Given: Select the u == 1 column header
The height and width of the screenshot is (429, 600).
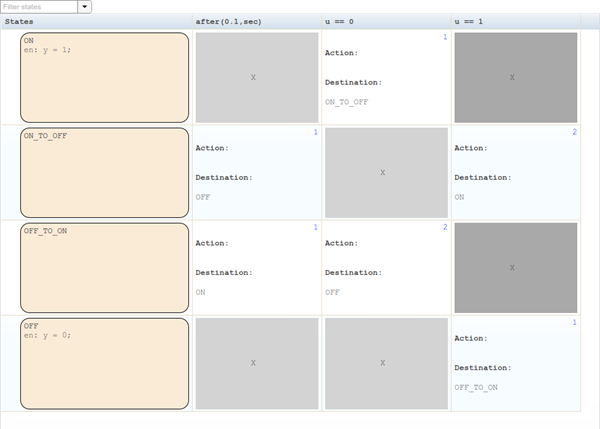Looking at the screenshot, I should point(516,21).
